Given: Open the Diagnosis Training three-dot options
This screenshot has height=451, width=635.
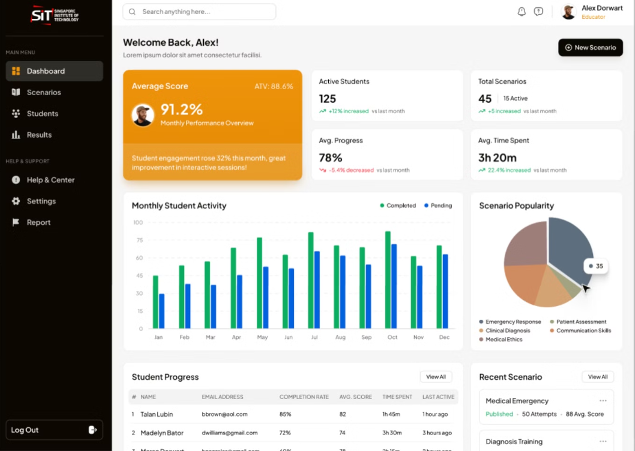Looking at the screenshot, I should pyautogui.click(x=603, y=441).
